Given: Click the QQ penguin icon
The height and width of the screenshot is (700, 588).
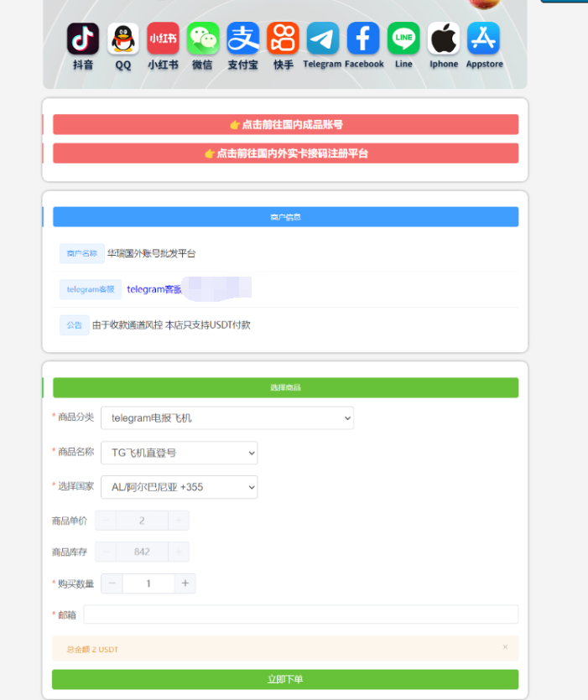Looking at the screenshot, I should (123, 39).
